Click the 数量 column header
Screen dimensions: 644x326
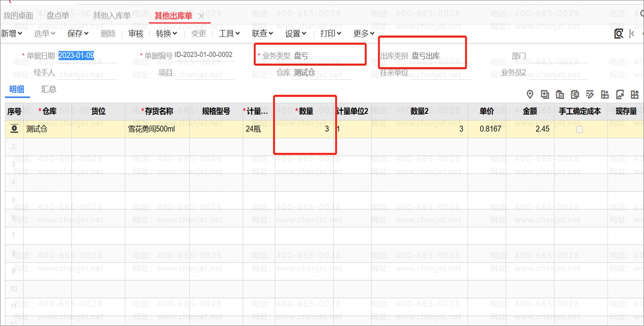304,112
